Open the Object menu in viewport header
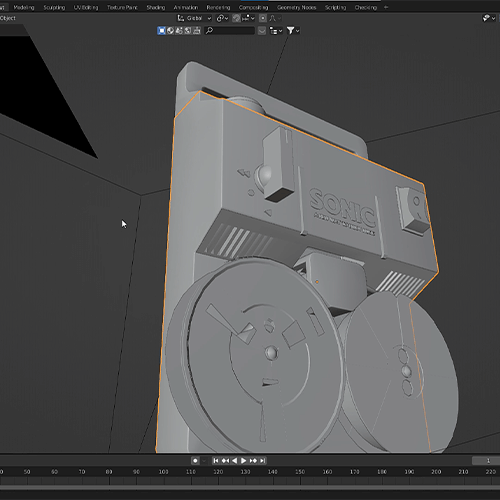The width and height of the screenshot is (500, 500). coord(7,18)
